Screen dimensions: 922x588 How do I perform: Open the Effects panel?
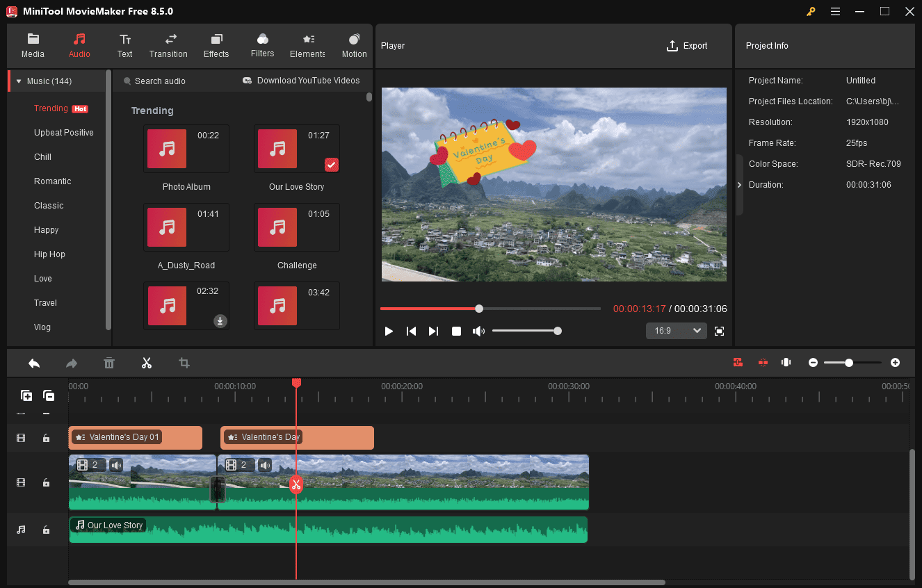click(x=216, y=45)
